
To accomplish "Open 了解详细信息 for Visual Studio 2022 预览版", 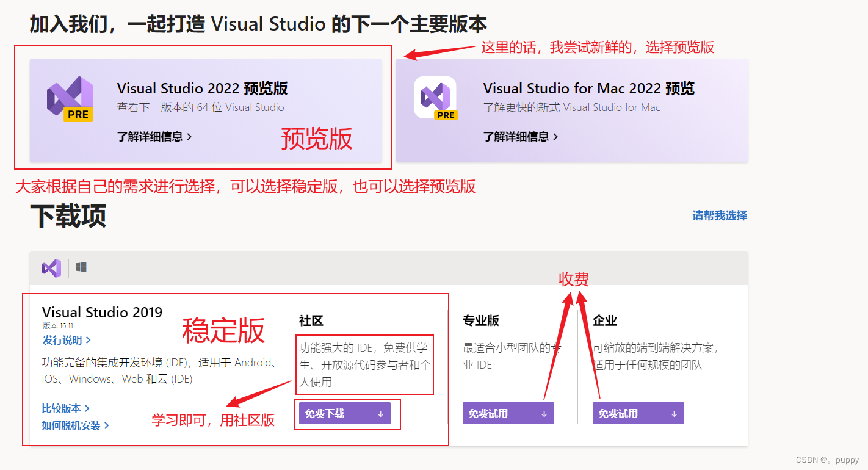I will 151,137.
